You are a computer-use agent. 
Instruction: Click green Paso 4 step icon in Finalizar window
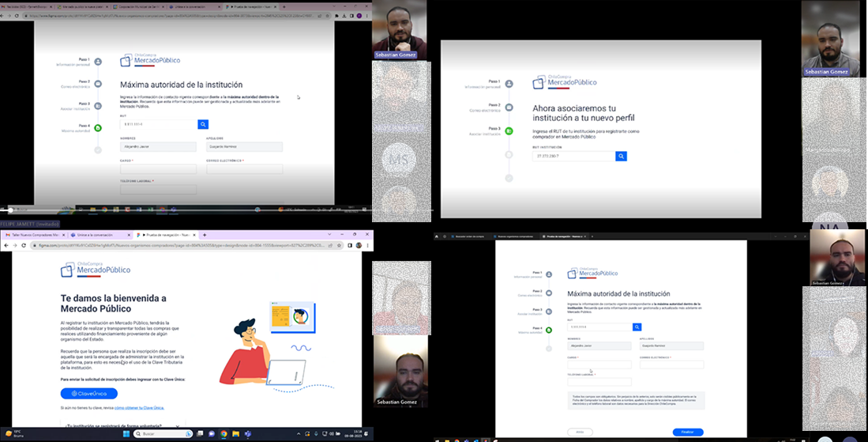click(549, 330)
